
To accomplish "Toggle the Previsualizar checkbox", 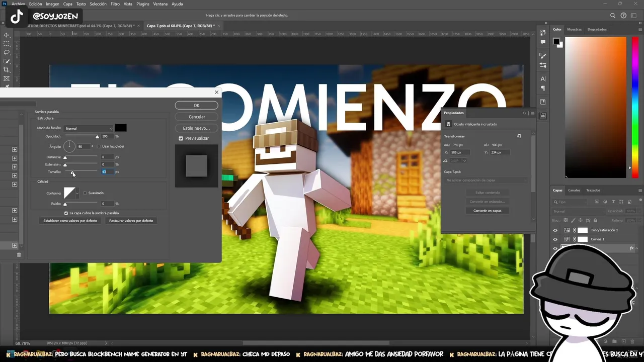I will (x=181, y=138).
